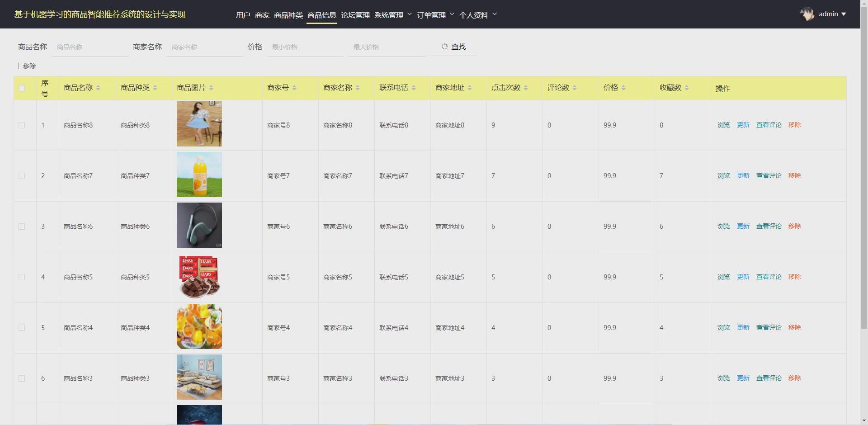The height and width of the screenshot is (425, 868).
Task: Click 浏览 for 商品名称8 row
Action: point(724,125)
